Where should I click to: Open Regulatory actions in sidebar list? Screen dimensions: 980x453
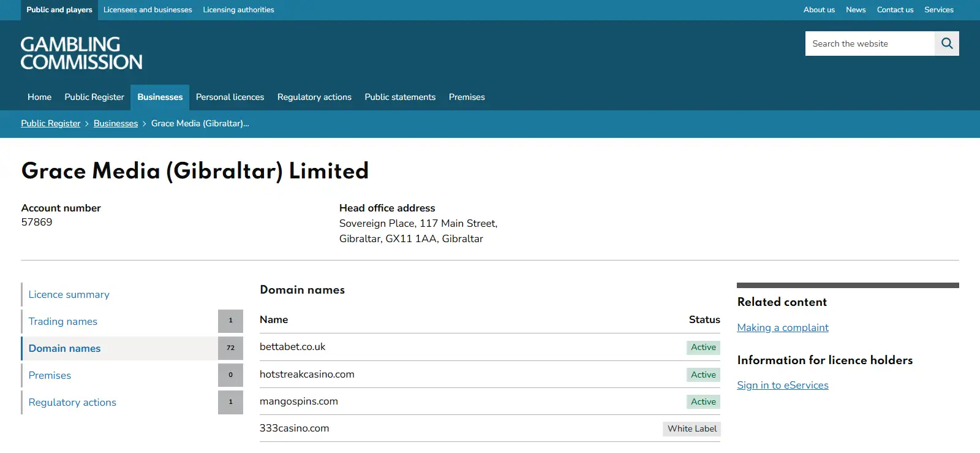[x=72, y=402]
